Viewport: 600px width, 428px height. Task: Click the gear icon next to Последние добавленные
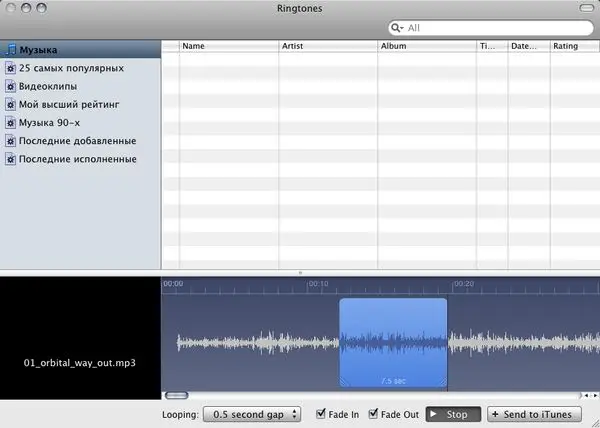coord(10,141)
